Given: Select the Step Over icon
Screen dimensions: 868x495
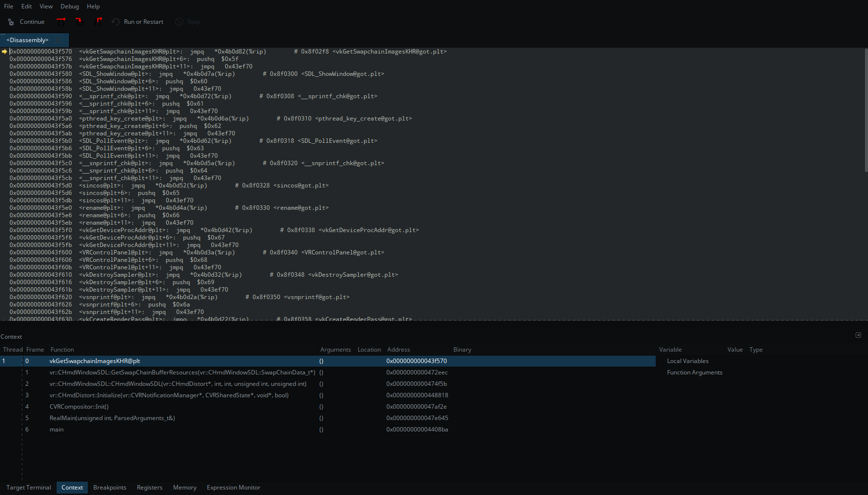Looking at the screenshot, I should (x=61, y=22).
